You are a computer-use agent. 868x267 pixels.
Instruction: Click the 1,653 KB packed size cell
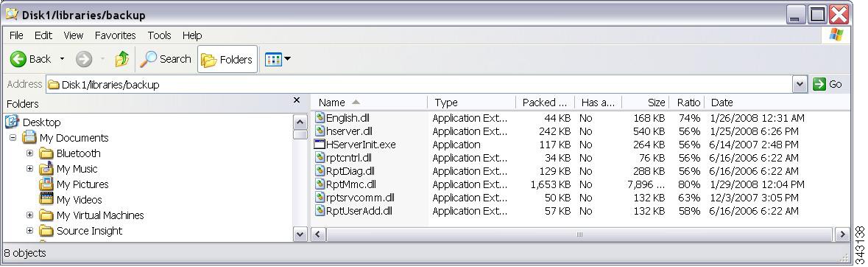pos(550,184)
